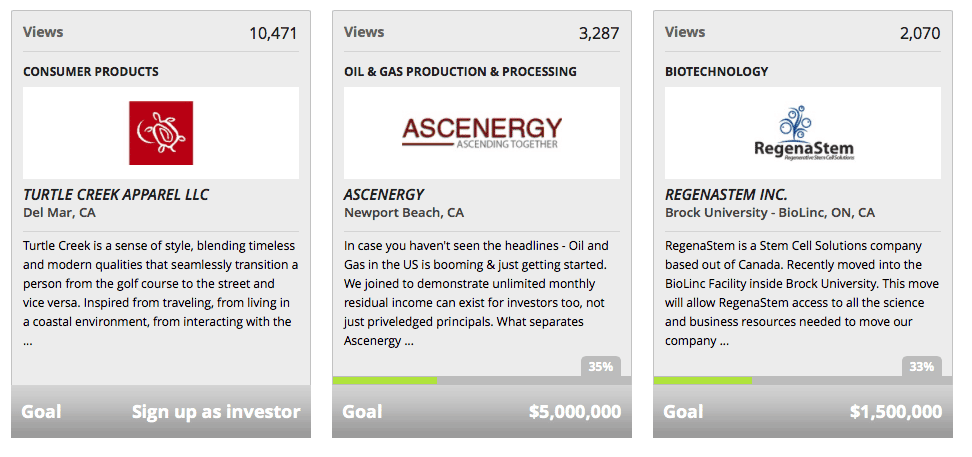
Task: Click Sign up as investor
Action: 216,412
